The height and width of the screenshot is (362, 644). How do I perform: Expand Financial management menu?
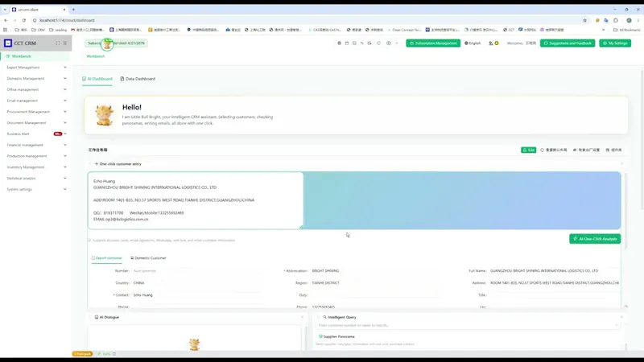pyautogui.click(x=35, y=145)
